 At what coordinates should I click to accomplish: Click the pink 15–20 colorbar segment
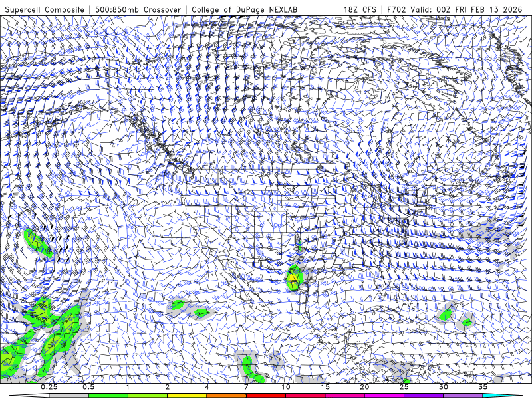tap(344, 396)
